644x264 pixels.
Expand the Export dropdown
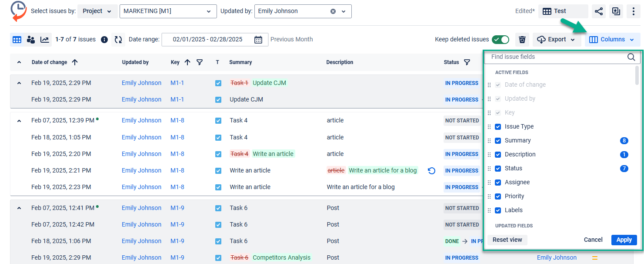point(557,40)
